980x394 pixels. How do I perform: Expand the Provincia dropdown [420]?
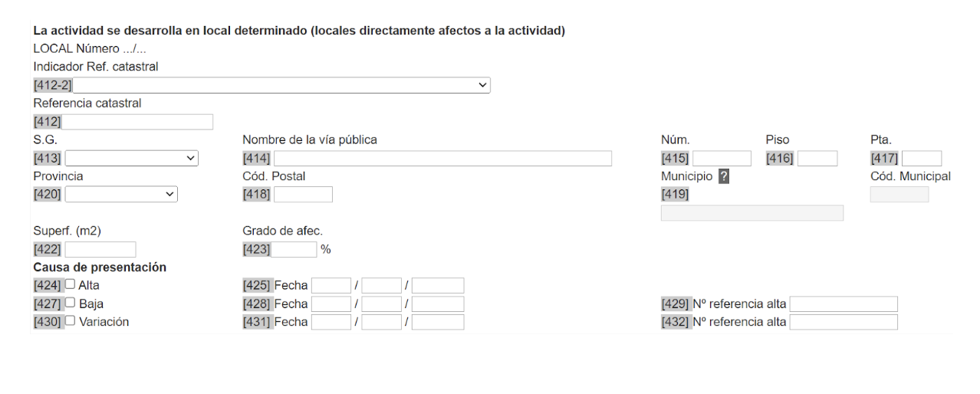(121, 195)
